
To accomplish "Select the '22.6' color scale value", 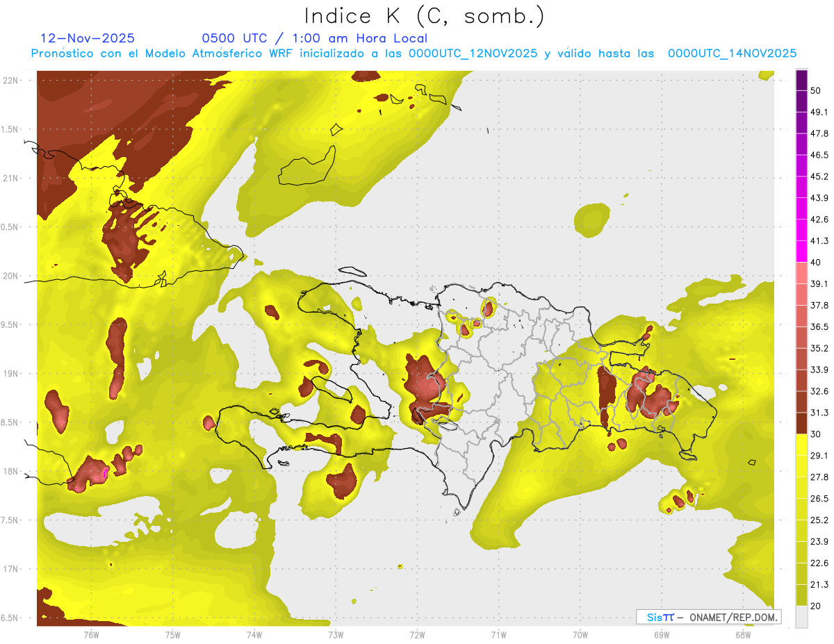I will coord(819,563).
